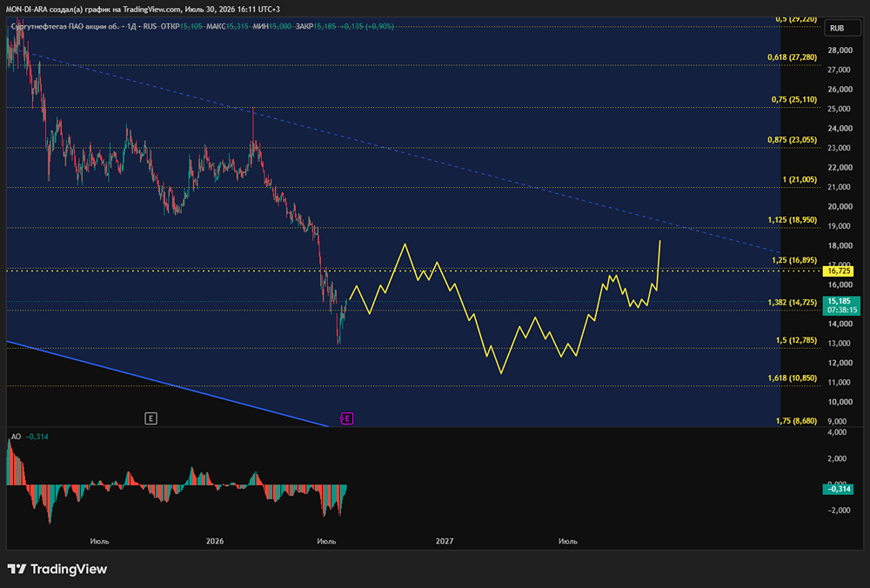
Task: Click the 2027 time axis label
Action: (x=445, y=541)
